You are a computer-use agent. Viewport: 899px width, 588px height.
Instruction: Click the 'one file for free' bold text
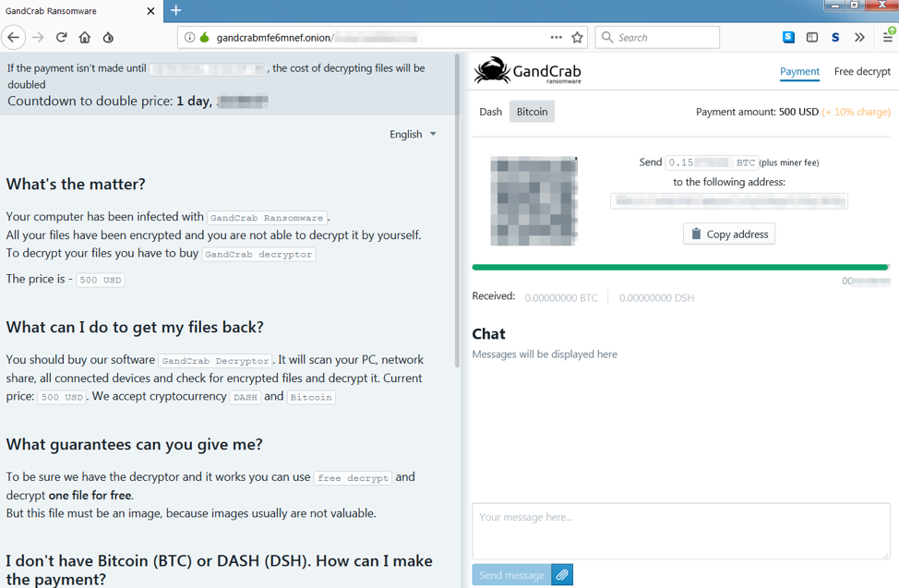tap(90, 495)
